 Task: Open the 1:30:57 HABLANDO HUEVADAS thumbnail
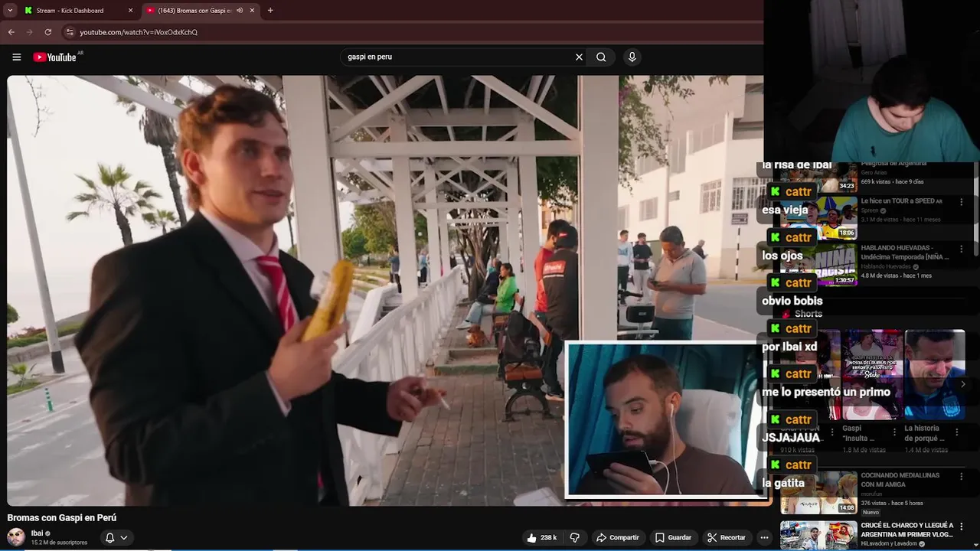pyautogui.click(x=818, y=264)
